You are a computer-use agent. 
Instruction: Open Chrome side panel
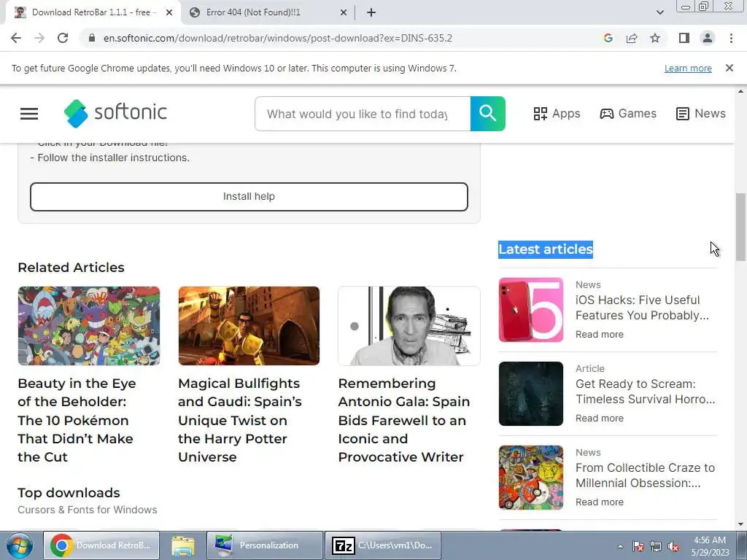pyautogui.click(x=684, y=38)
